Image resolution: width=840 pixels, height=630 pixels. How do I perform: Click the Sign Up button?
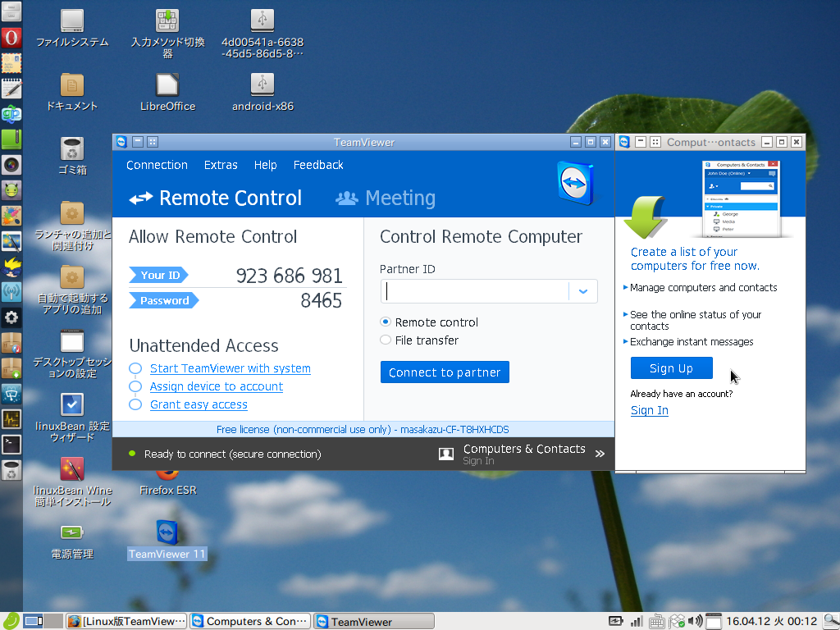(x=671, y=367)
